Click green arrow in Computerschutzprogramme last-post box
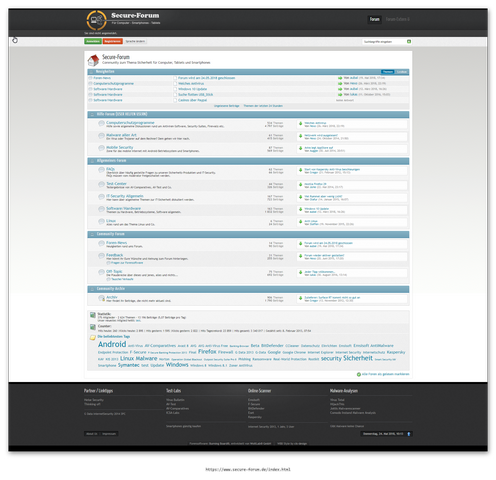The image size is (496, 480). coord(300,123)
